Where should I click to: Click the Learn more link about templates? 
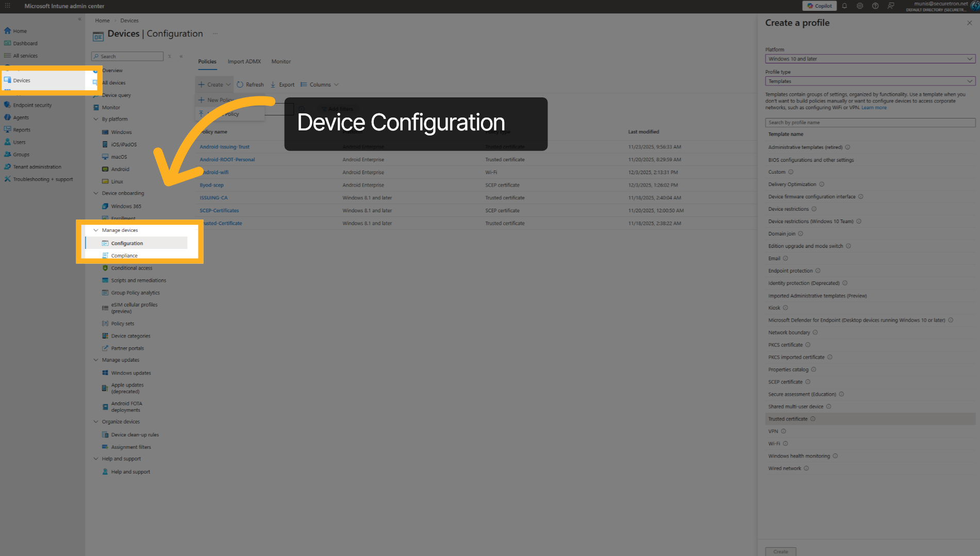pyautogui.click(x=874, y=107)
